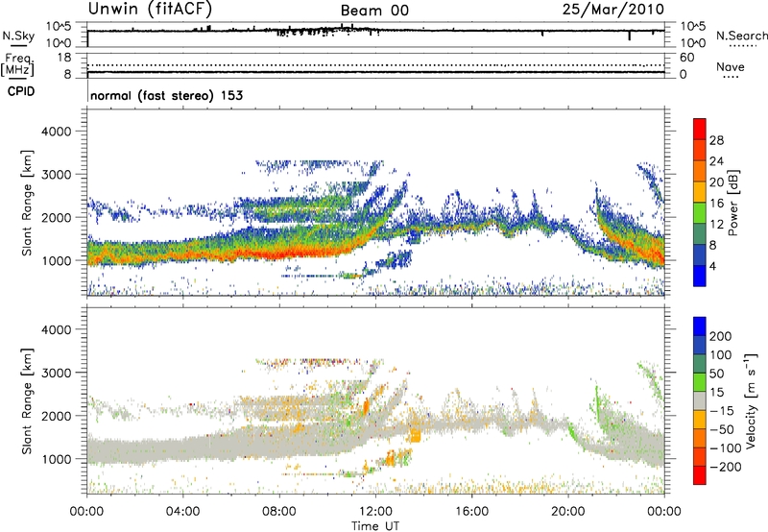Image resolution: width=768 pixels, height=532 pixels.
Task: Click the 'Velocity [m s⁻¹]' colorbar label
Action: [x=750, y=400]
